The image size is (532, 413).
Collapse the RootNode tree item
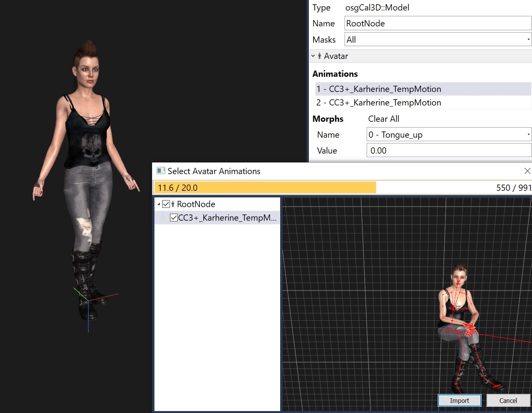click(x=159, y=204)
